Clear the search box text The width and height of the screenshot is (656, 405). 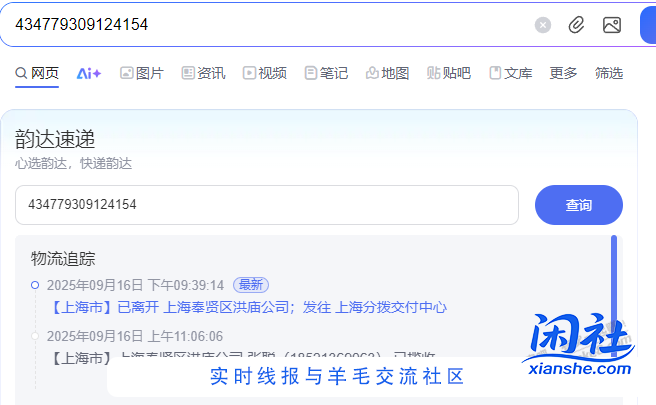coord(543,25)
